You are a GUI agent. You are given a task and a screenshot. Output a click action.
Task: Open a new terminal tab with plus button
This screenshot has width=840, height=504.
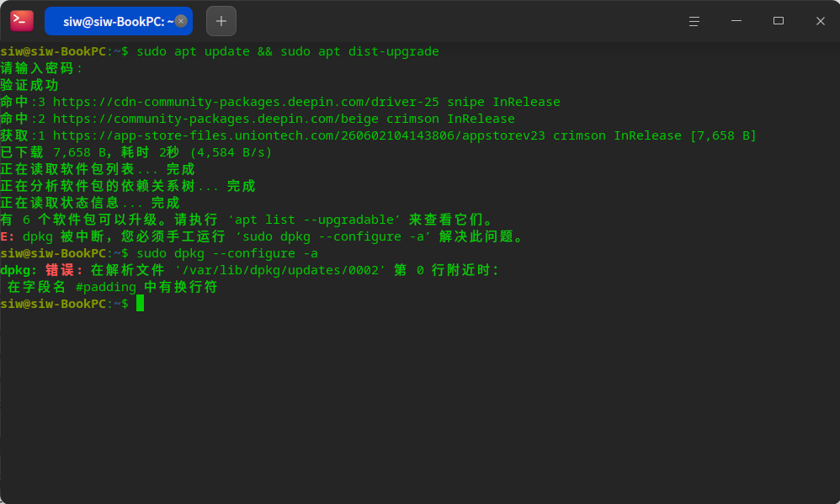point(221,21)
